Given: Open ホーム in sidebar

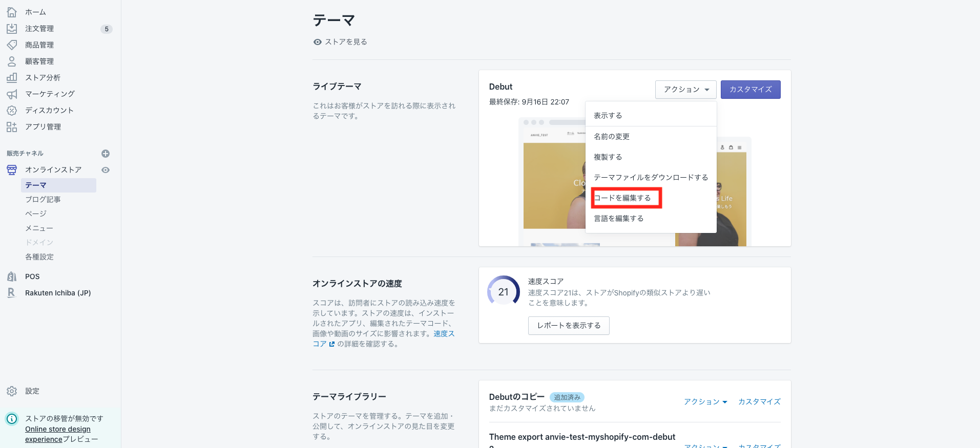Looking at the screenshot, I should 35,12.
